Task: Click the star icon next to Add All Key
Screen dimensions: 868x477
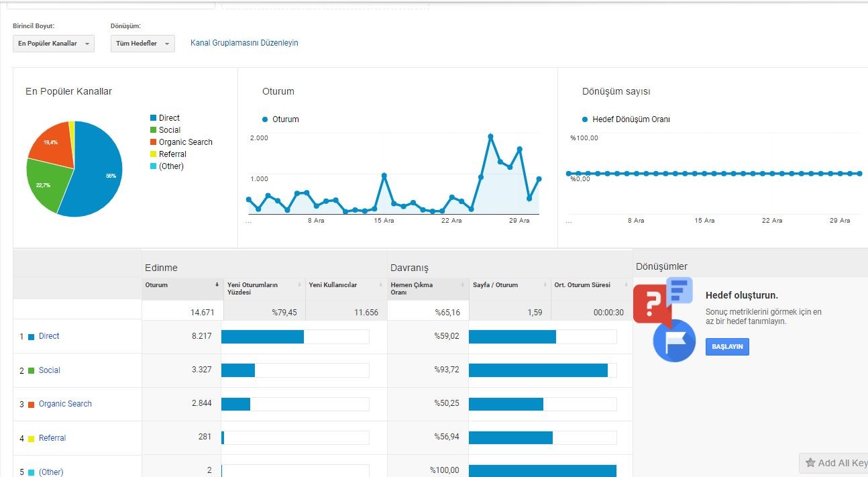Action: (x=810, y=463)
